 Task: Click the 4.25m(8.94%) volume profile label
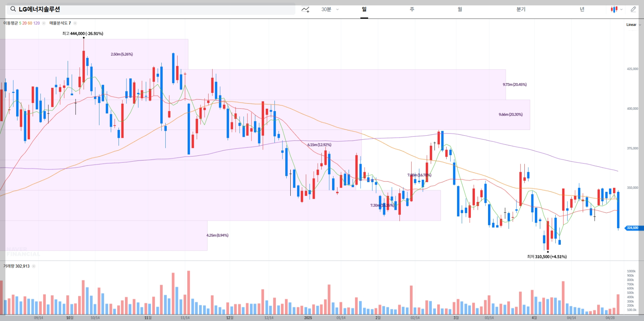tap(218, 235)
